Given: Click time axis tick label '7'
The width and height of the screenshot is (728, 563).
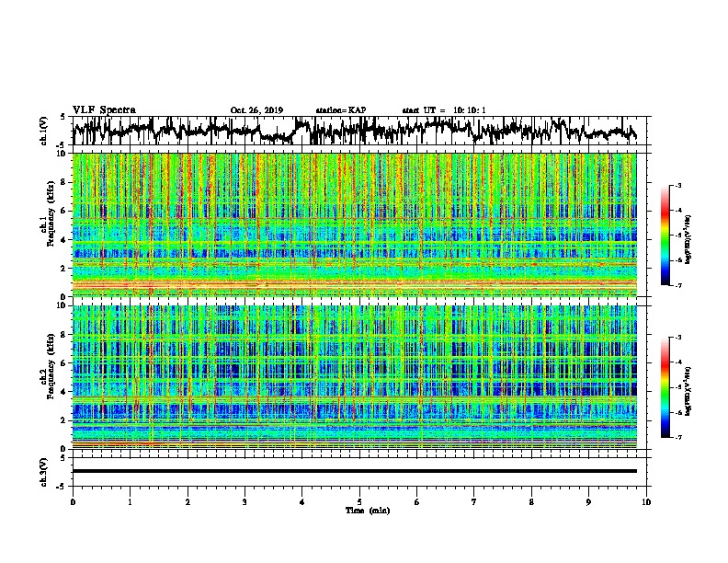Looking at the screenshot, I should [x=474, y=502].
